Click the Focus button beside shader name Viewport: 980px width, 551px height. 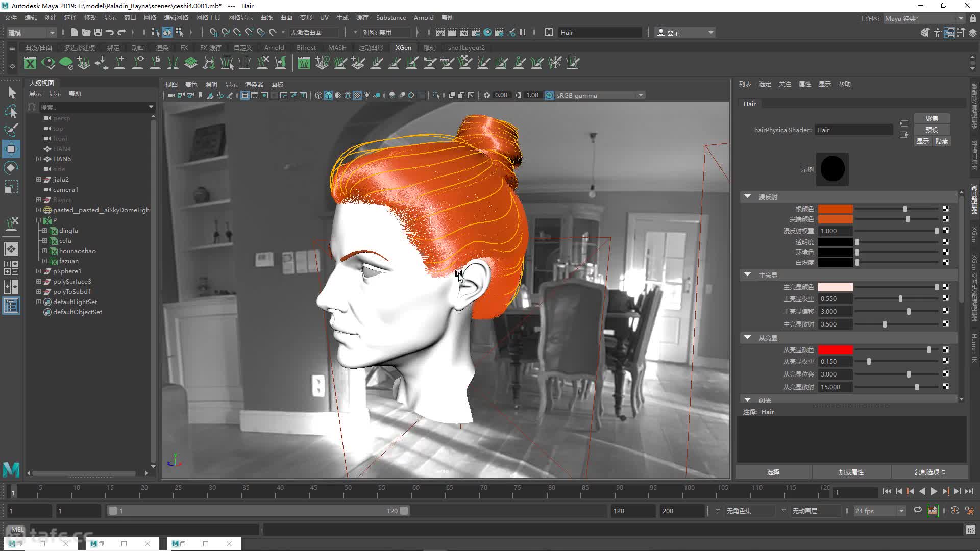(x=932, y=118)
